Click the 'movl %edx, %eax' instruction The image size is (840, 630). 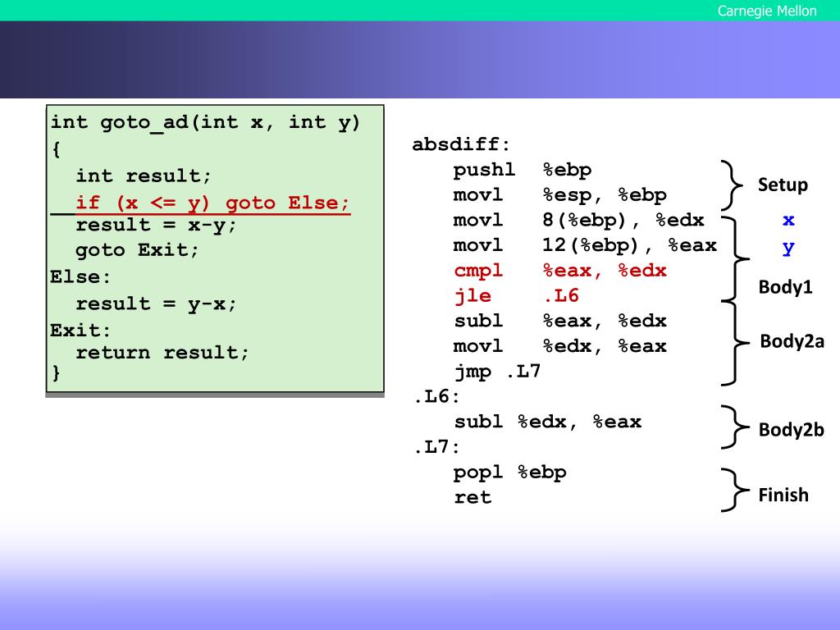pyautogui.click(x=559, y=346)
